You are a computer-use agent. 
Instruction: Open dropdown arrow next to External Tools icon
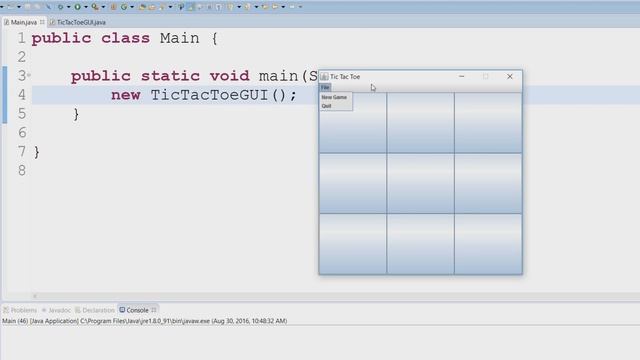[x=103, y=7]
